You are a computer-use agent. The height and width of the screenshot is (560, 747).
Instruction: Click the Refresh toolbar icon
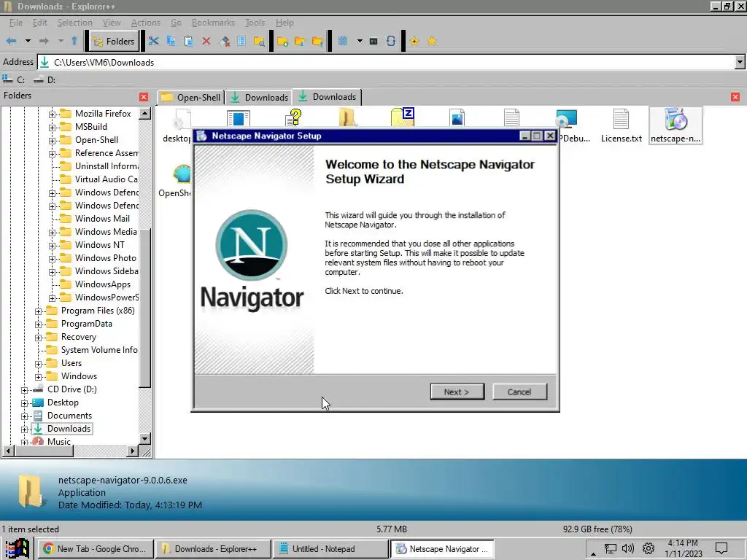[391, 42]
